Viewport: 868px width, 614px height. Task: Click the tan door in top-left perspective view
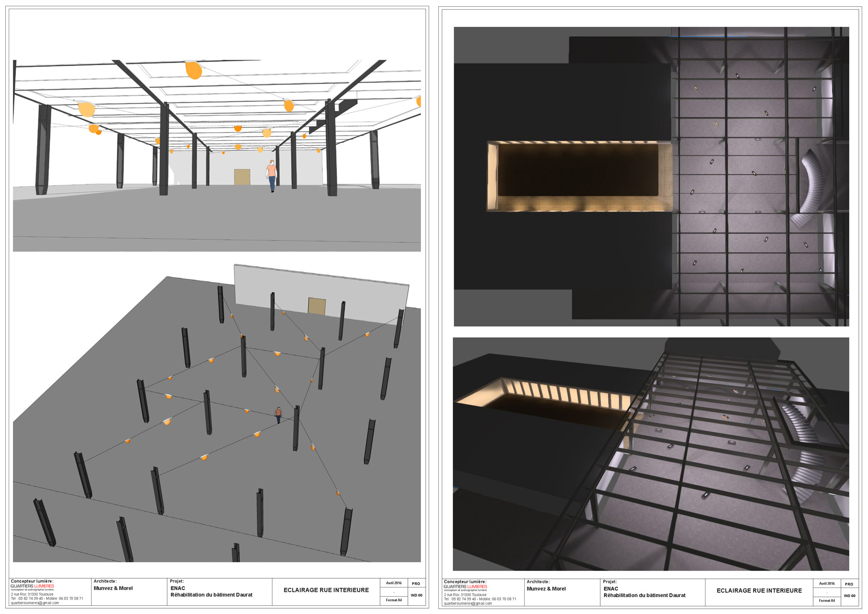pos(242,177)
